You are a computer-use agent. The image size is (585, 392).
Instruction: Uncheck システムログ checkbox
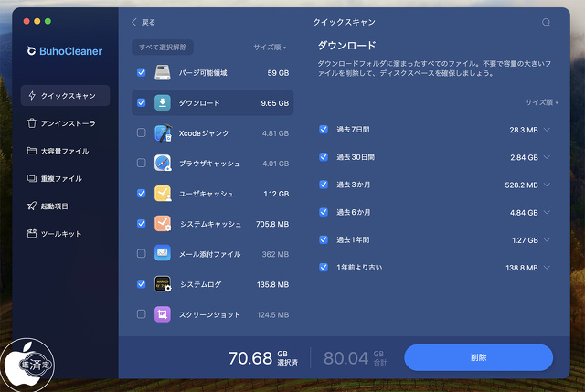(141, 284)
